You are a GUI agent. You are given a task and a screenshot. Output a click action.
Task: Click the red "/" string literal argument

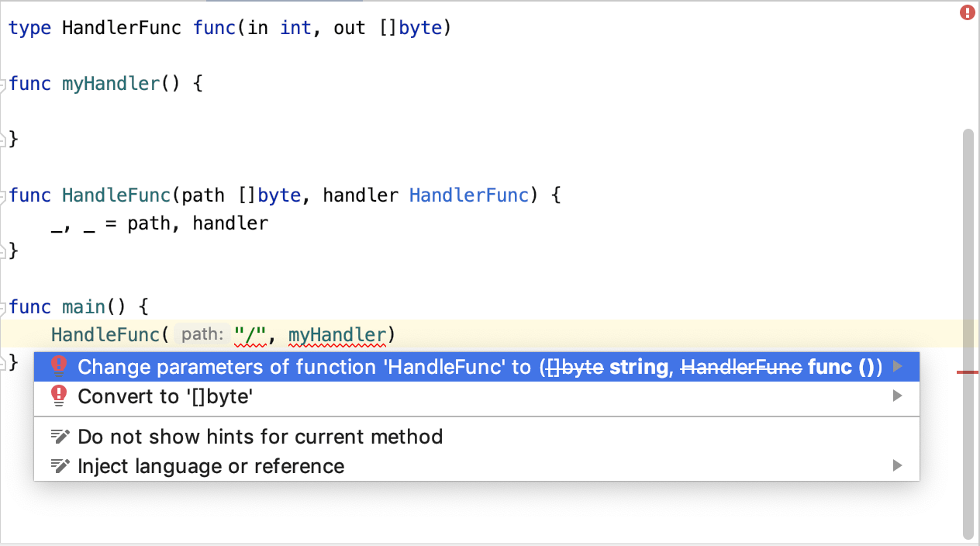[x=250, y=334]
